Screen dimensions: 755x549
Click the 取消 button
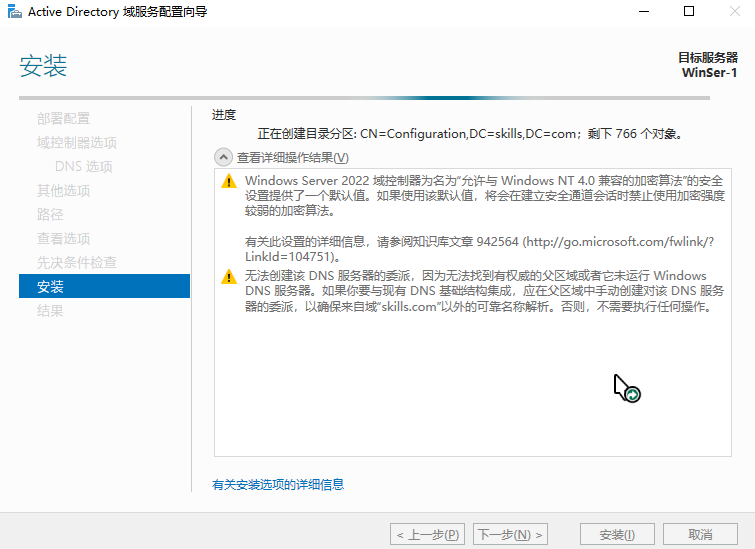tap(700, 535)
